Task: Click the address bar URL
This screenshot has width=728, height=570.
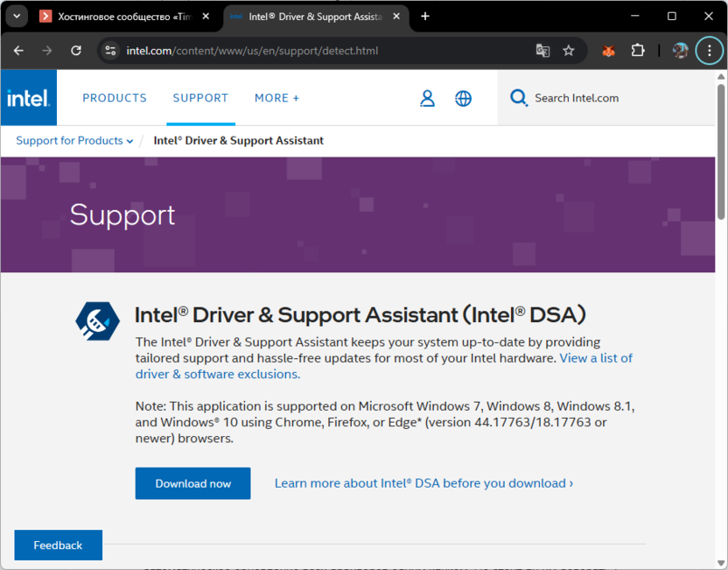Action: (x=252, y=51)
